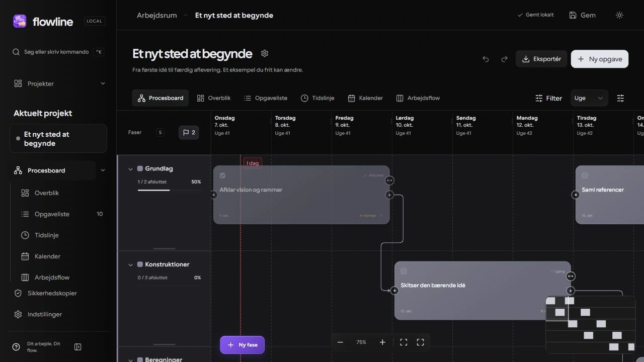Add connection from Skitser den bærende idé plus

coord(571,291)
